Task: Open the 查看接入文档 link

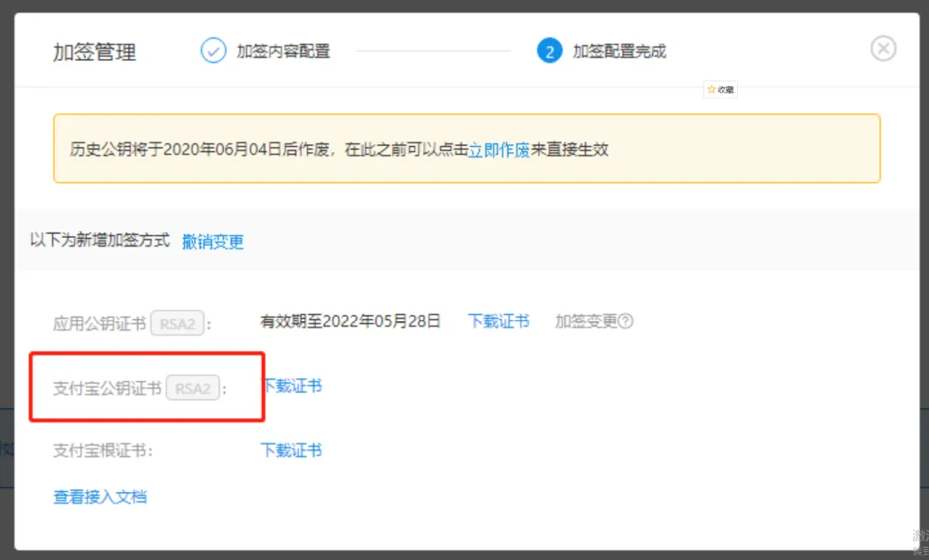Action: pos(100,497)
